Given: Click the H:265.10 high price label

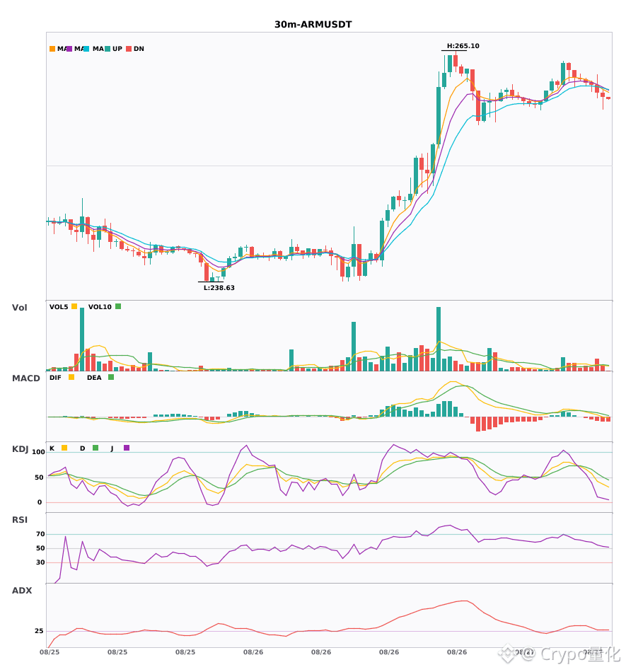Looking at the screenshot, I should 463,46.
